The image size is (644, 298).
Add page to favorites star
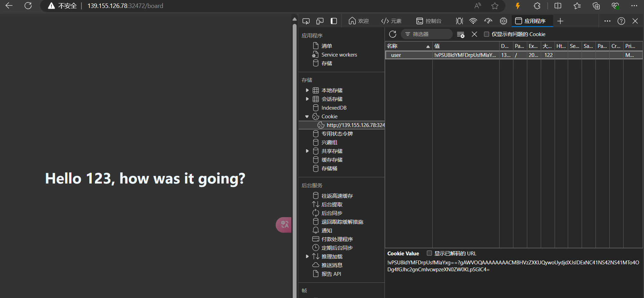495,6
